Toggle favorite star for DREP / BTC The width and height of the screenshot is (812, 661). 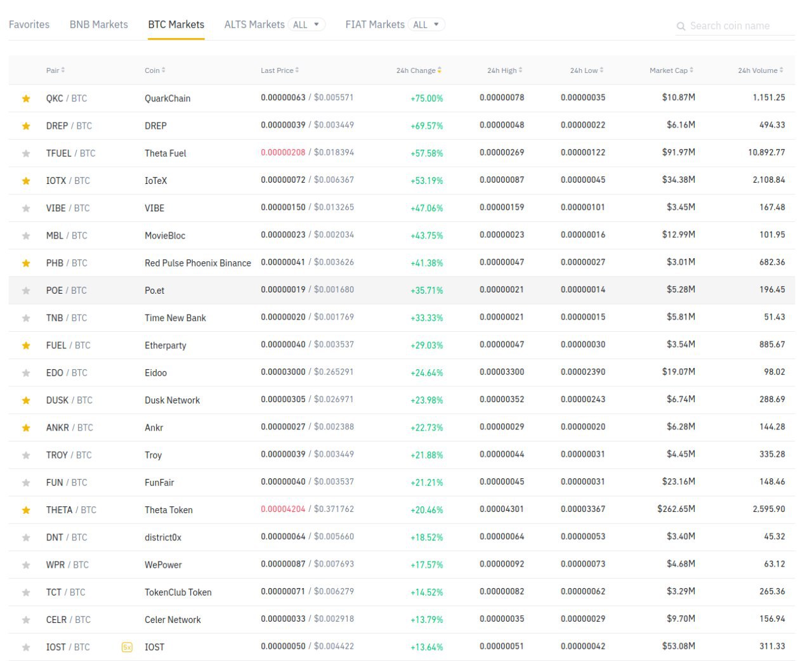(26, 126)
